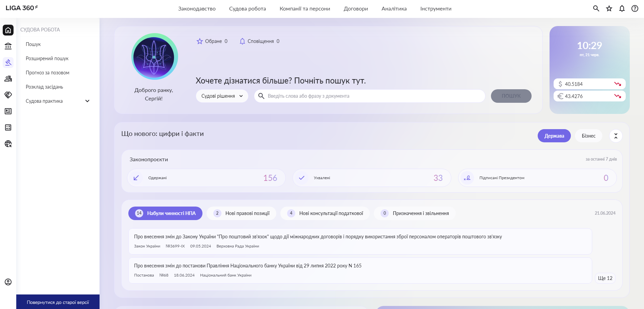Collapse the Що нового section
The image size is (644, 309).
click(616, 136)
